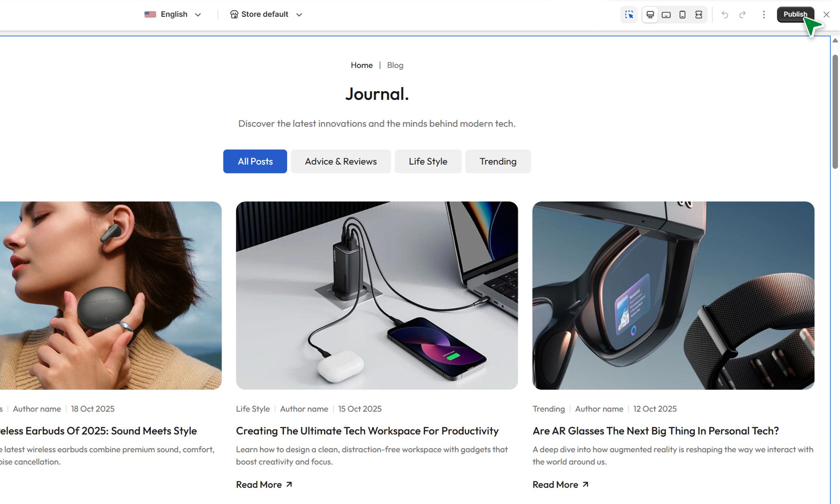Switch to desktop preview icon
This screenshot has height=504, width=840.
tap(650, 15)
